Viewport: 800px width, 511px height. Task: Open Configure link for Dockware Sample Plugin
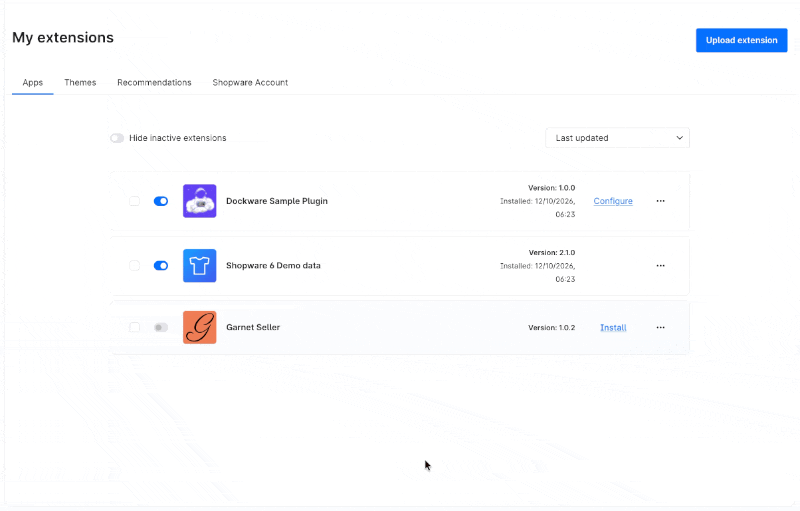click(613, 201)
